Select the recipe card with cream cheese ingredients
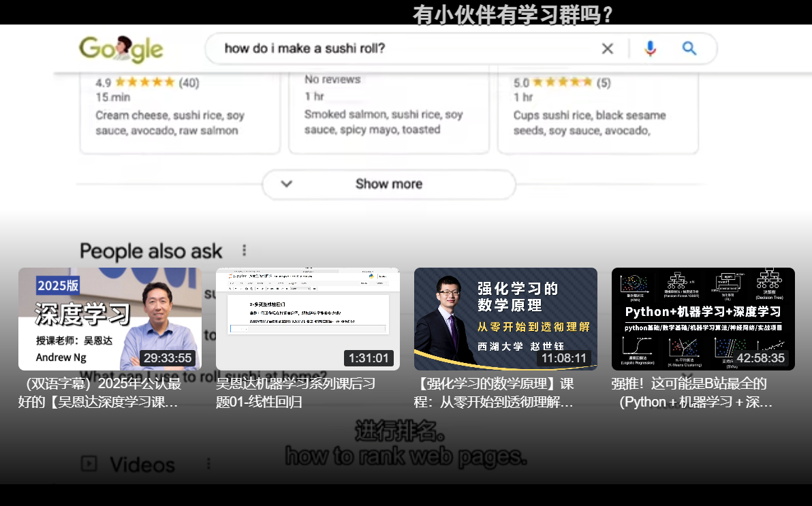The height and width of the screenshot is (506, 812). 180,112
